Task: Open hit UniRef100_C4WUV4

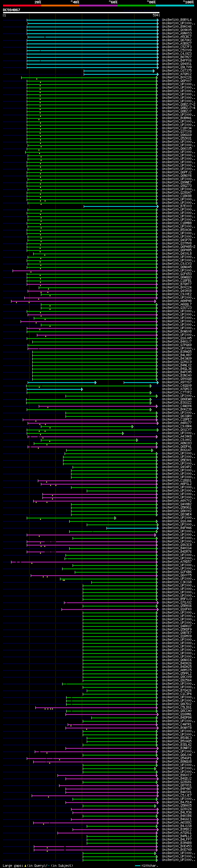Action: click(x=177, y=406)
